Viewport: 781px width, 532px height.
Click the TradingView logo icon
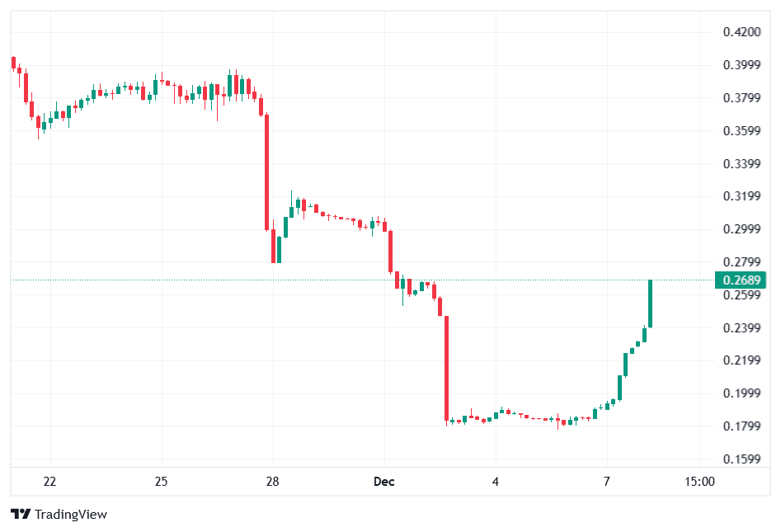click(21, 514)
